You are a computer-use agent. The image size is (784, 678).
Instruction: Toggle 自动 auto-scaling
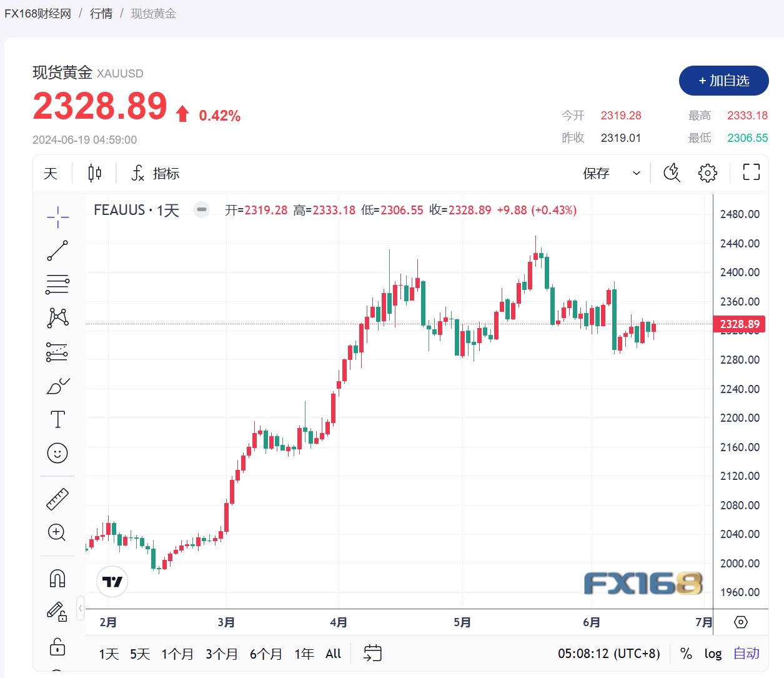pos(746,654)
